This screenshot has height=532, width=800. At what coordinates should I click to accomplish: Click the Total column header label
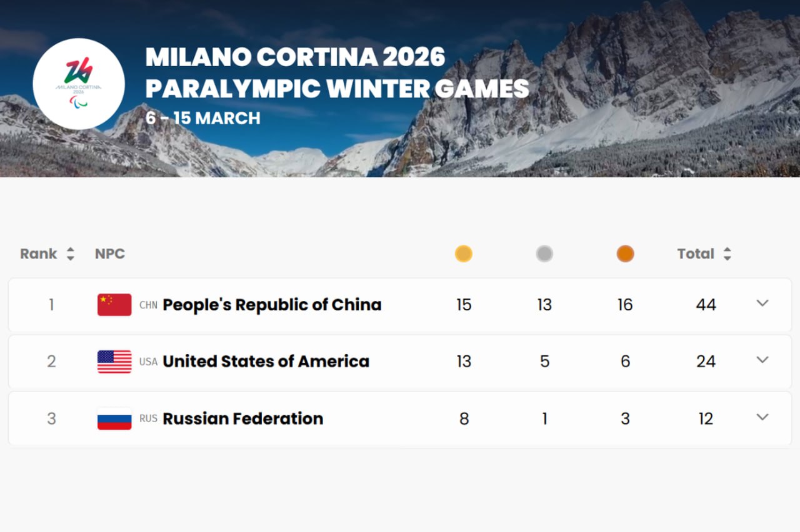click(x=695, y=254)
